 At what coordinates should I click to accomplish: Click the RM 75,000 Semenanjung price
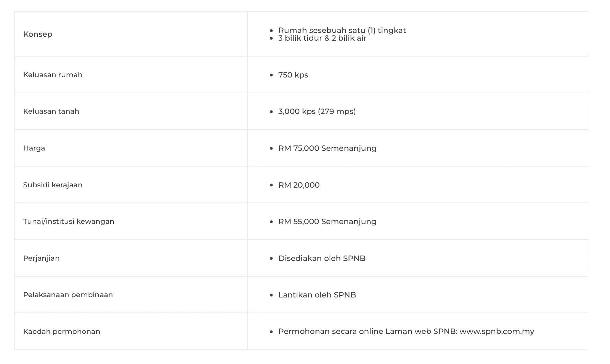click(327, 148)
